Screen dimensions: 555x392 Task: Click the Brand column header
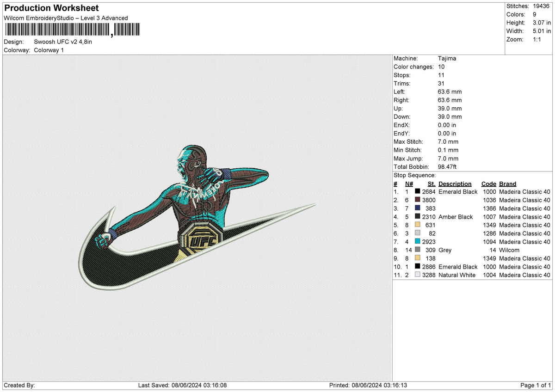507,184
